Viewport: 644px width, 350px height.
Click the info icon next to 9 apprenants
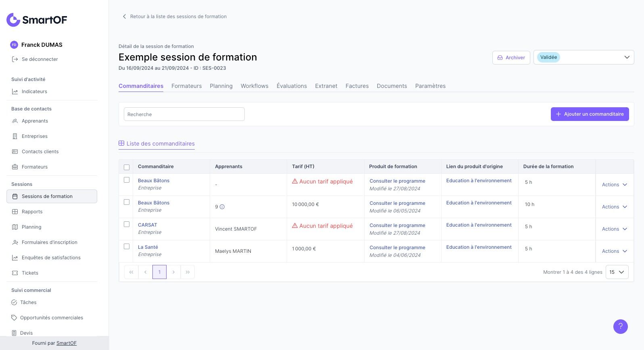(222, 207)
